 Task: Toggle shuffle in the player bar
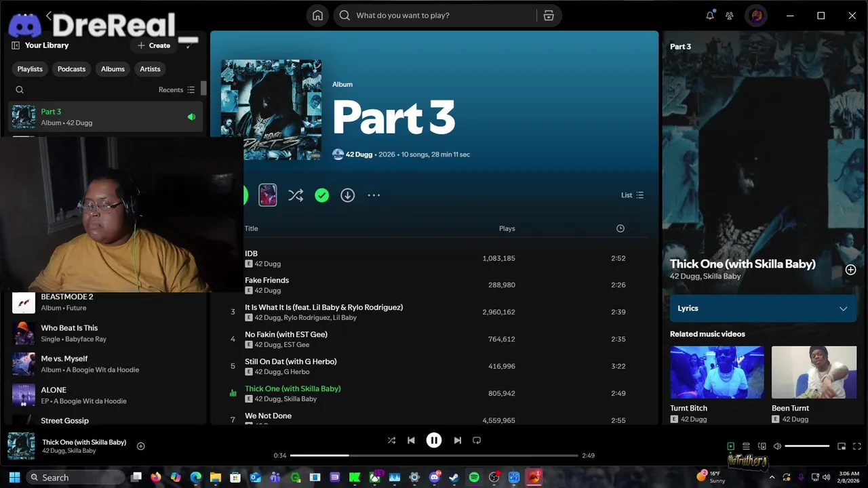tap(391, 441)
